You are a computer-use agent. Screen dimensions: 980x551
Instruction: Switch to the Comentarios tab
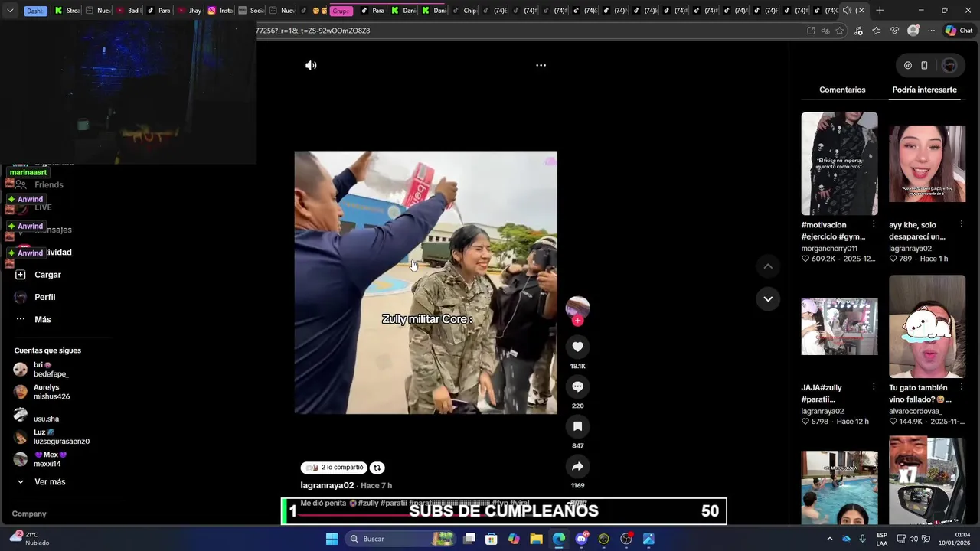[842, 90]
